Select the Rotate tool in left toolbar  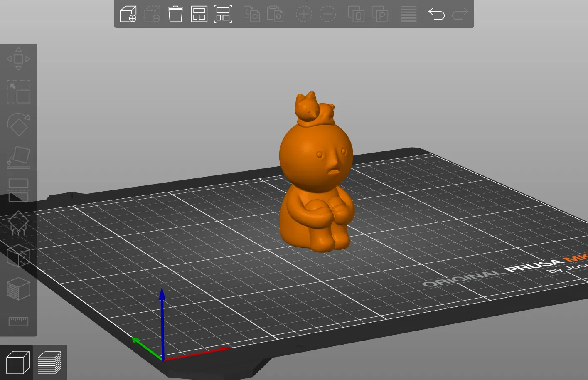tap(18, 124)
